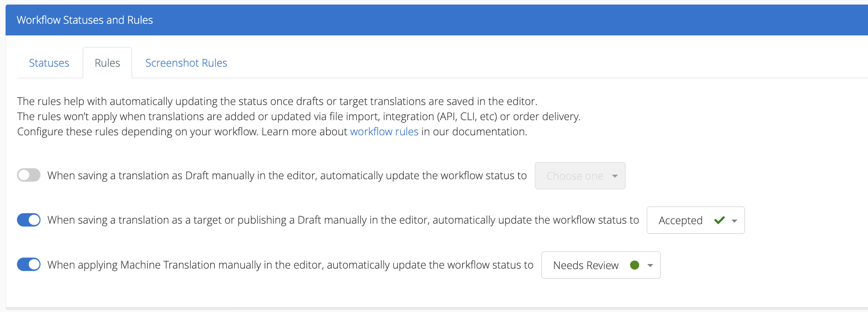The width and height of the screenshot is (868, 312).
Task: Click the green dot icon beside Needs Review
Action: [635, 265]
